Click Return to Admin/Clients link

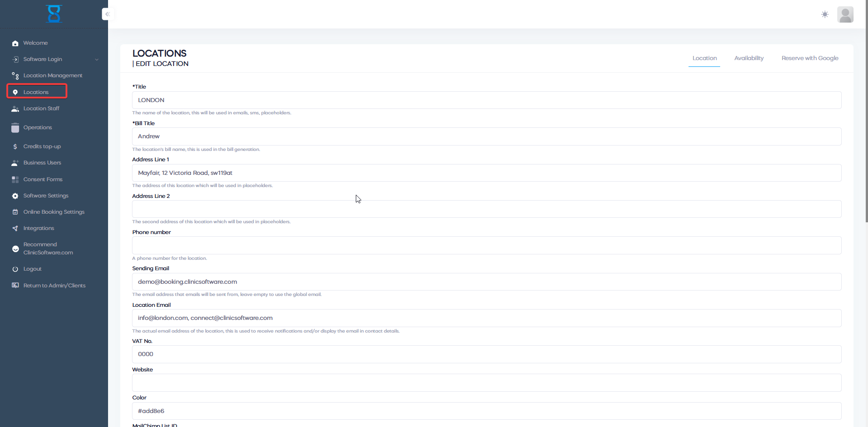54,286
